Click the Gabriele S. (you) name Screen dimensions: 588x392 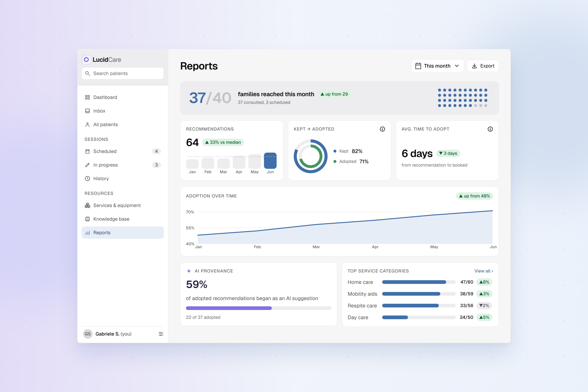pos(113,334)
